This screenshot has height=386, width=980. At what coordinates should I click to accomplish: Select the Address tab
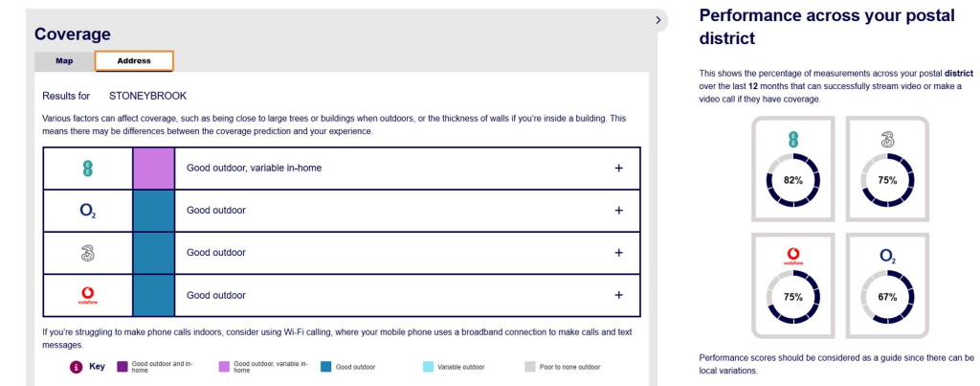[134, 61]
